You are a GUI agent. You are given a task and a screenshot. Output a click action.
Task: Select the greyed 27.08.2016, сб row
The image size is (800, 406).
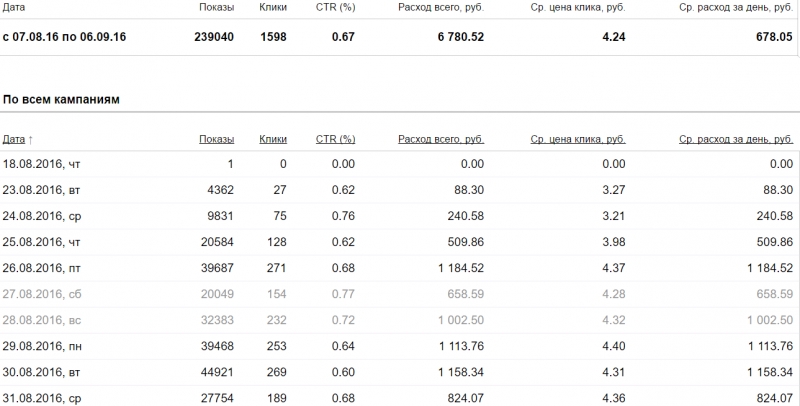pos(400,294)
